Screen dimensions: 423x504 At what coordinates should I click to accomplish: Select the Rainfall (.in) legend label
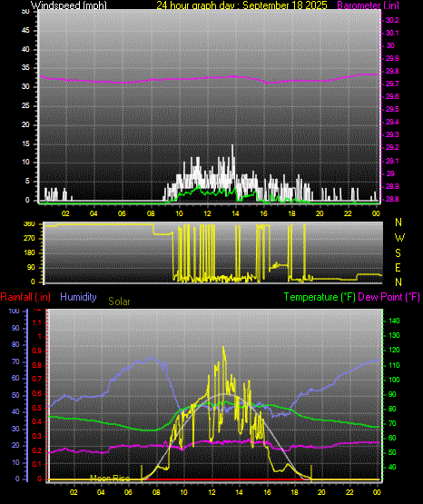25,297
